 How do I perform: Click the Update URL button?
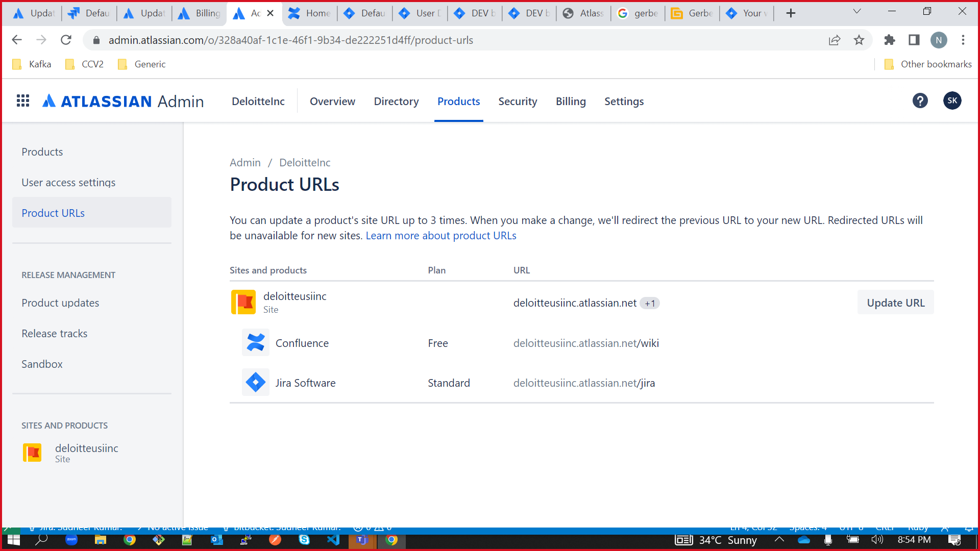(895, 302)
